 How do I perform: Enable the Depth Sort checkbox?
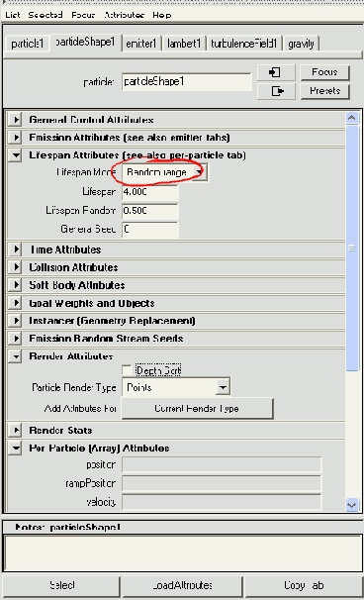[x=127, y=370]
